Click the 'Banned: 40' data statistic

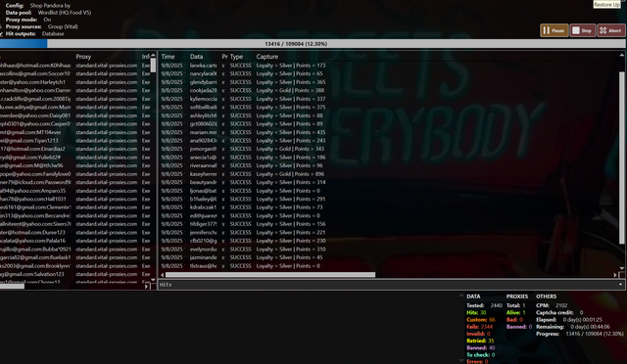click(481, 348)
